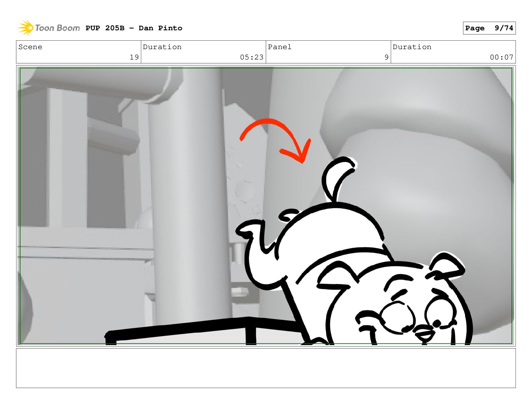Click the Toon Boom logo icon
The image size is (532, 412).
click(26, 28)
